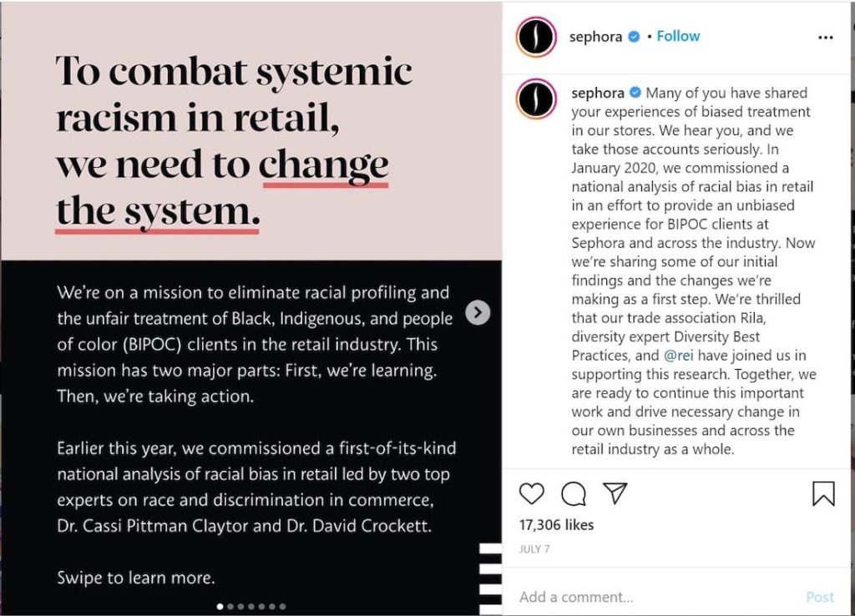View the 17,306 likes list
The height and width of the screenshot is (616, 855).
click(556, 525)
